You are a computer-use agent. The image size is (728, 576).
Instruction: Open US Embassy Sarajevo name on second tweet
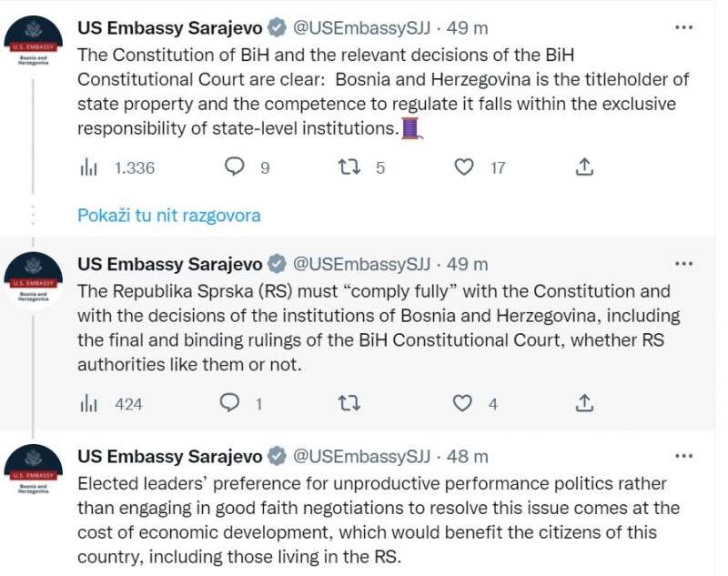pyautogui.click(x=170, y=264)
